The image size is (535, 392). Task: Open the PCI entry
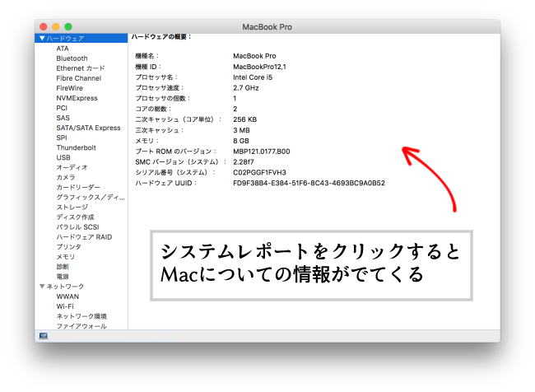[x=62, y=108]
